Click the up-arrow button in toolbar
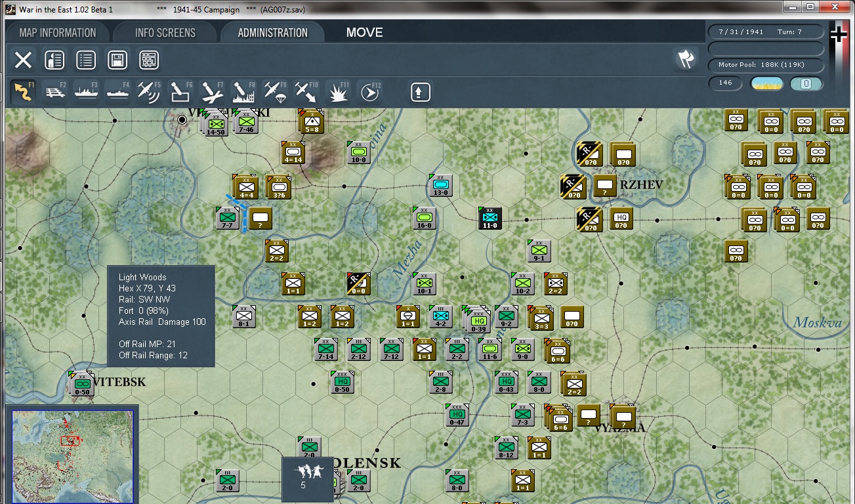 [420, 92]
